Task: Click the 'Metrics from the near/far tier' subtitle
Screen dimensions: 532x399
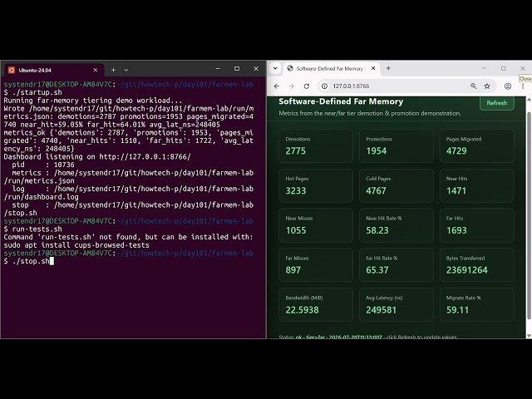Action: pos(369,113)
